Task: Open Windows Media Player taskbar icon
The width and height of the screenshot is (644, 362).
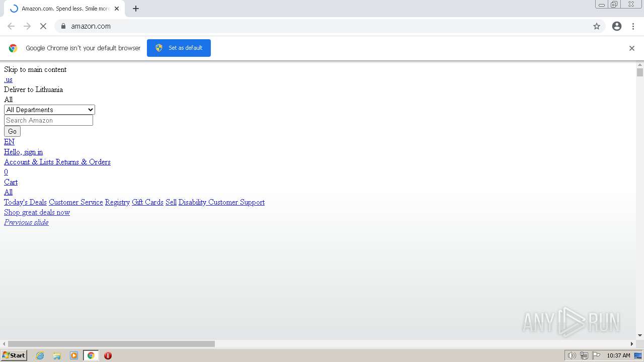Action: point(74,355)
